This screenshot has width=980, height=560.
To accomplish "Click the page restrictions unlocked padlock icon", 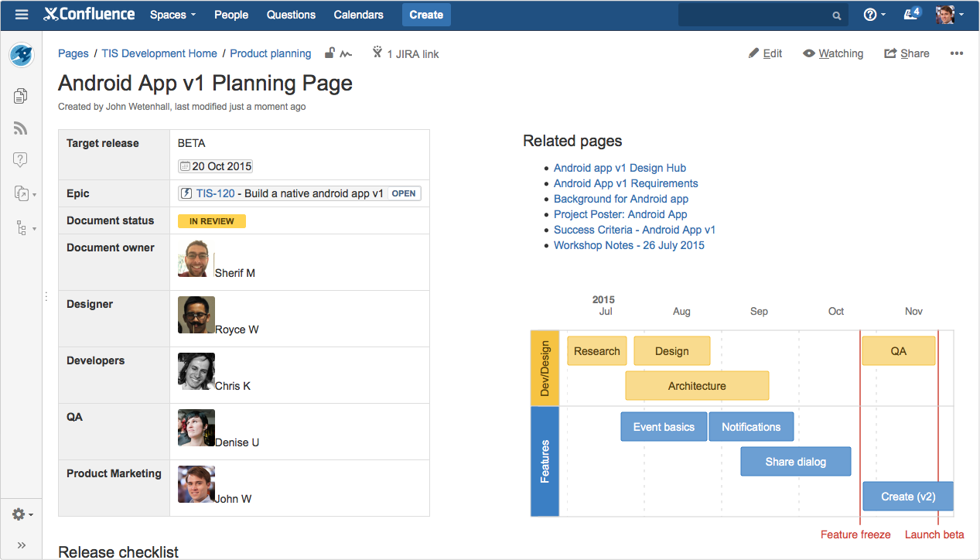I will 330,53.
